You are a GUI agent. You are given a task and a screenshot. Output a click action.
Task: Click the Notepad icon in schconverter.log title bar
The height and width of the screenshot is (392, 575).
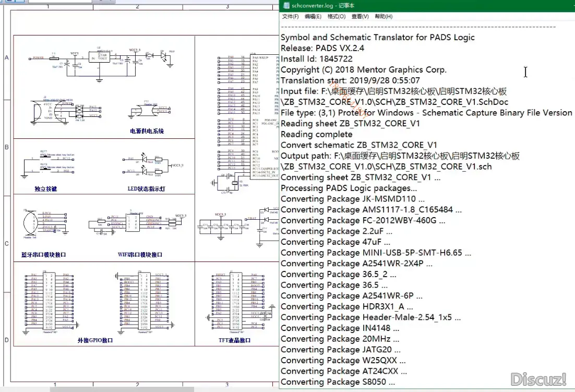point(285,6)
